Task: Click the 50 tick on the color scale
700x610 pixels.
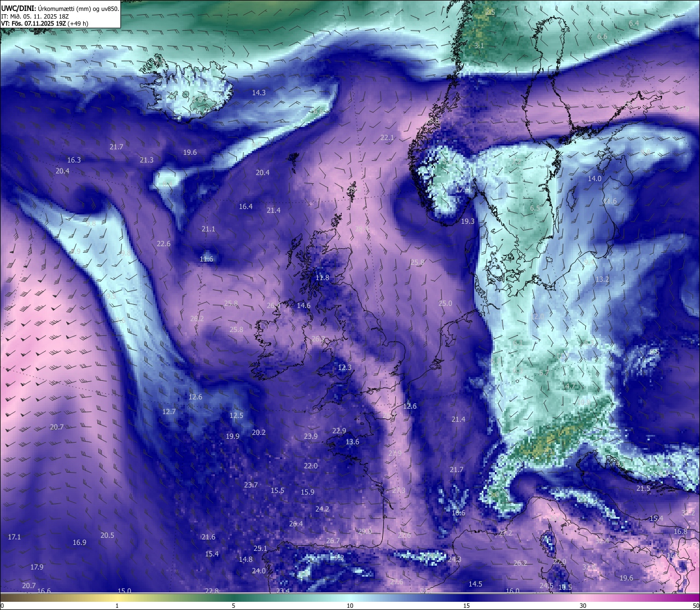Action: pyautogui.click(x=696, y=606)
